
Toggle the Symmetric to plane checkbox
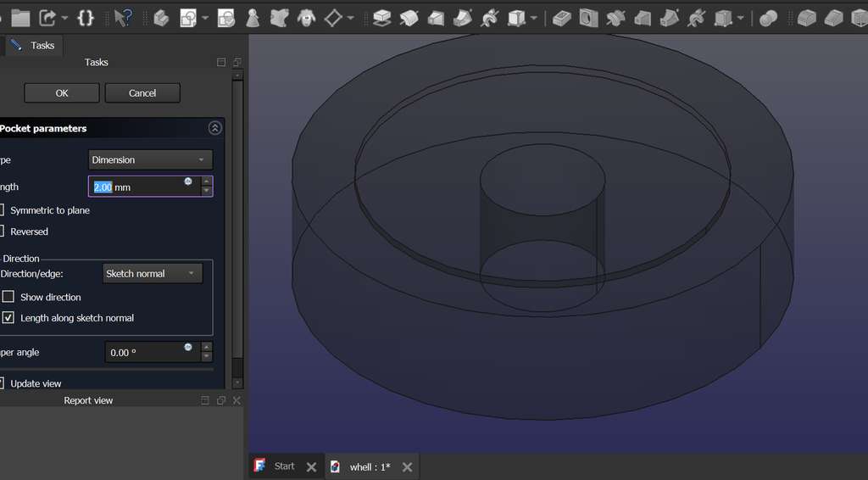click(1, 209)
